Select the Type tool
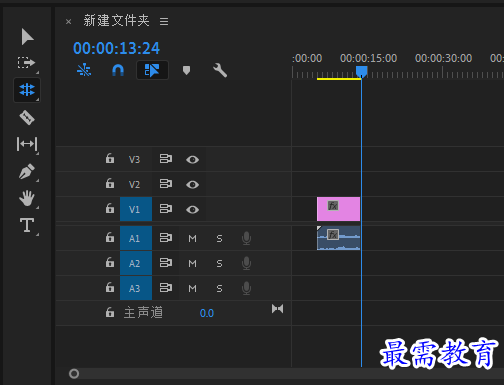 tap(27, 225)
